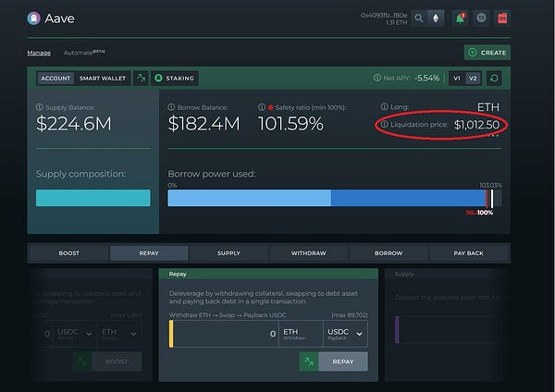Click the Supply panel amount input
Viewport: 555px width, 392px height.
click(x=451, y=330)
